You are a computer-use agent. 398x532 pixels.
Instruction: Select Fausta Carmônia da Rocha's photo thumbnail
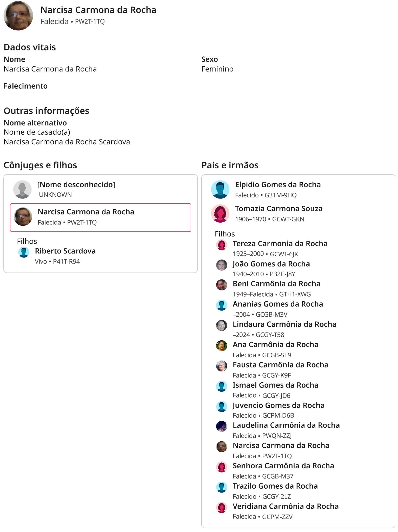[x=222, y=366]
